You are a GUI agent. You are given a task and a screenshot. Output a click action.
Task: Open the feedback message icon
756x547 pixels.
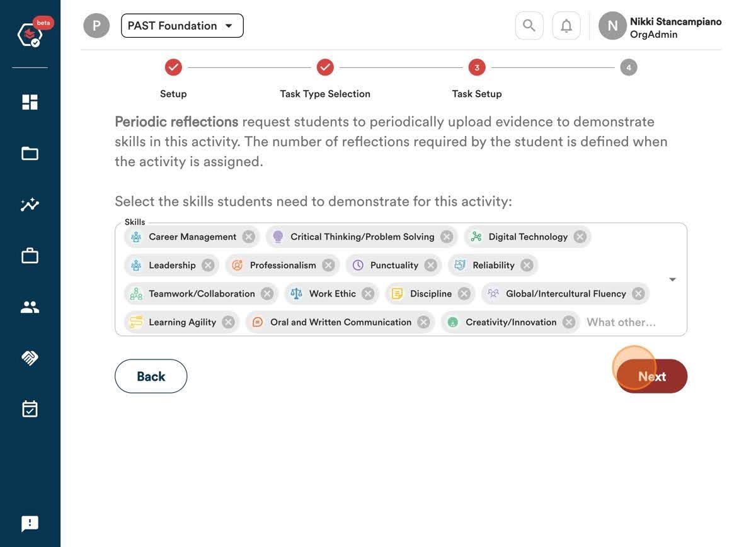30,524
